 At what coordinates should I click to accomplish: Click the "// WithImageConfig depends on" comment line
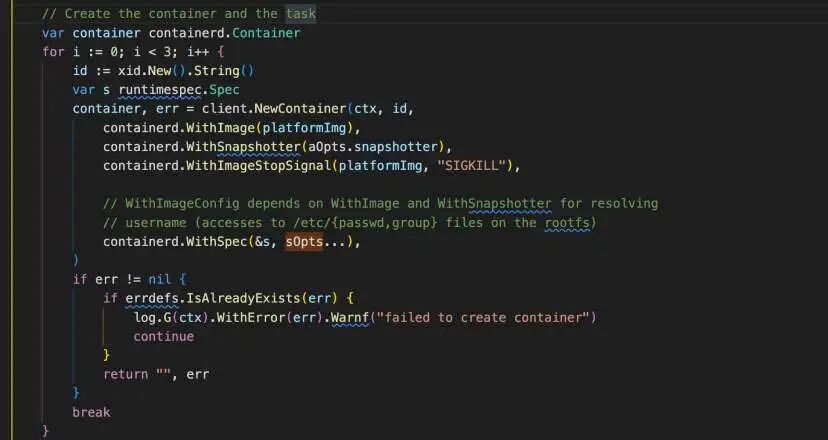(381, 204)
